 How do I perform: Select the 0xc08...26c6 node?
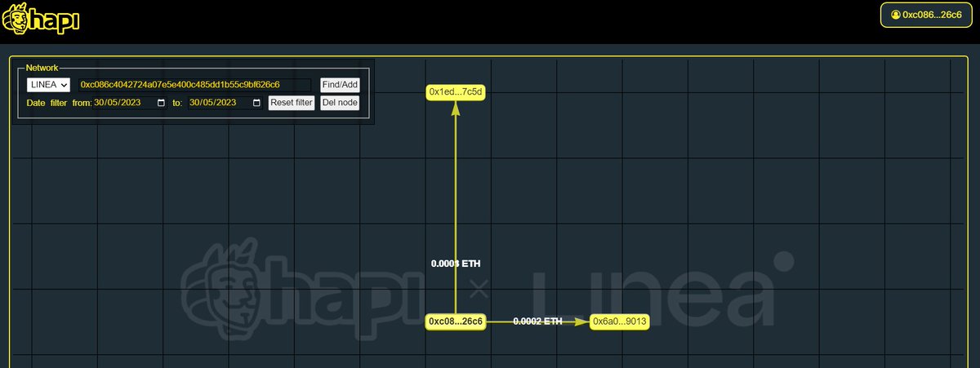456,321
